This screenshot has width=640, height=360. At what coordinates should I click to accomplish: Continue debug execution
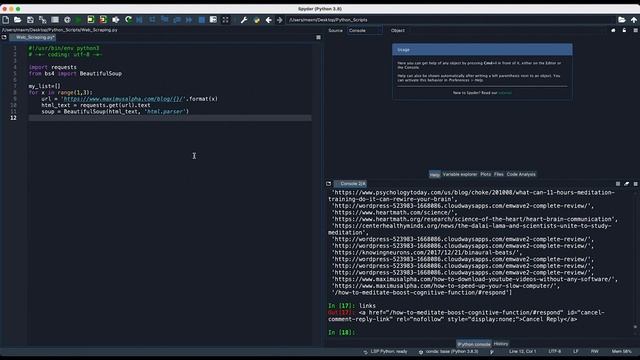point(189,20)
